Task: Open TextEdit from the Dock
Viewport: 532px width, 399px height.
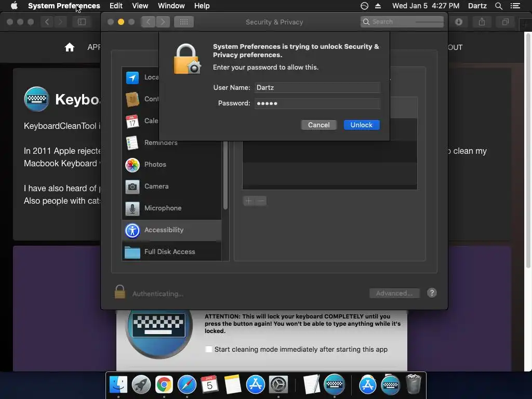Action: (x=312, y=385)
